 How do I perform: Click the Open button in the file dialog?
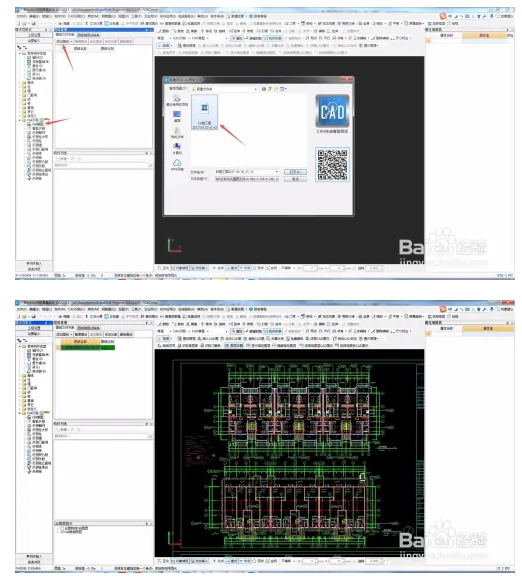pyautogui.click(x=295, y=172)
